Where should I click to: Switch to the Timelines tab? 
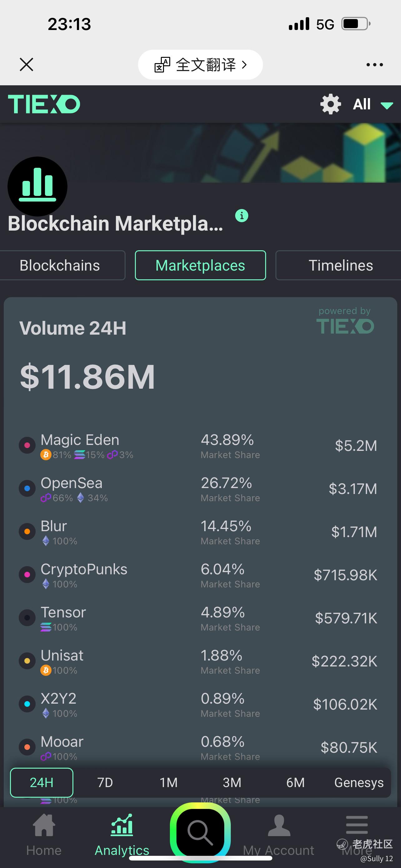pyautogui.click(x=340, y=266)
